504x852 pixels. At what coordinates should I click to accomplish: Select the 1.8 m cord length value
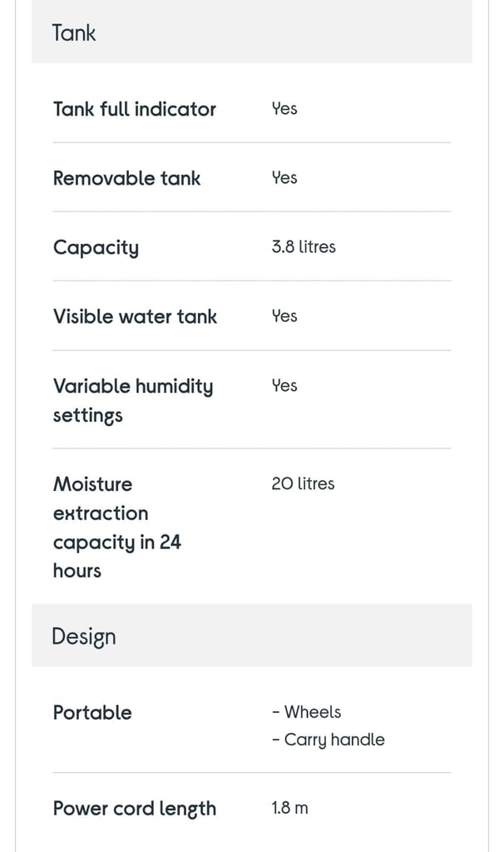click(290, 808)
